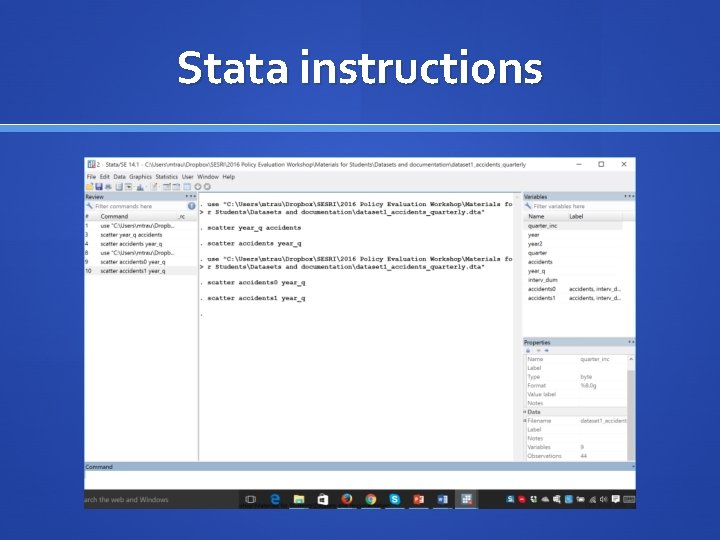Open the User menu
720x540 pixels.
pyautogui.click(x=187, y=177)
